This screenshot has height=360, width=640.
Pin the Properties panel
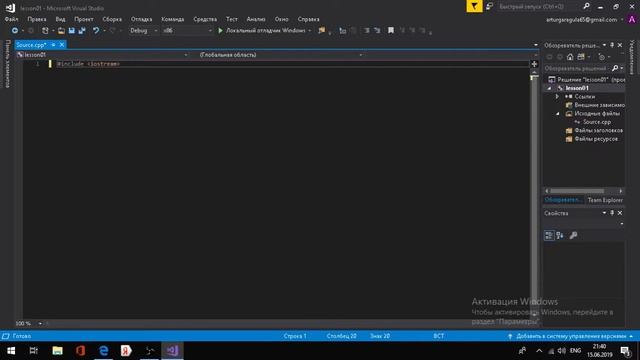coord(612,213)
